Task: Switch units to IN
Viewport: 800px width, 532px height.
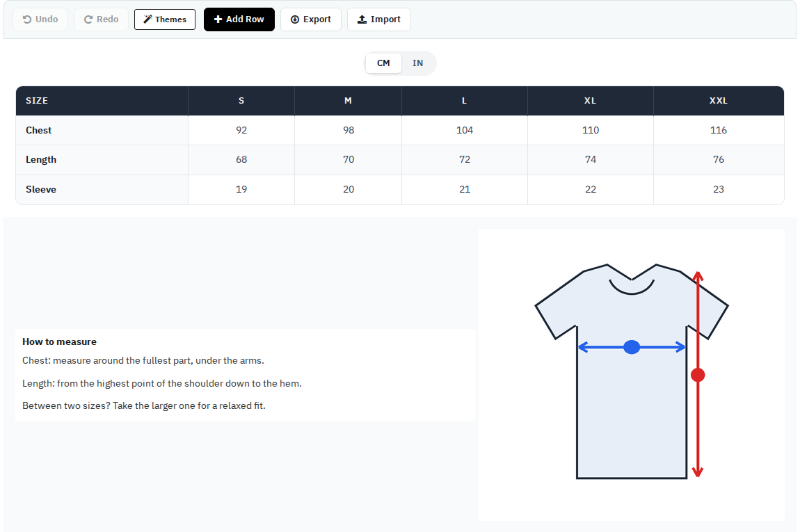Action: [x=418, y=63]
